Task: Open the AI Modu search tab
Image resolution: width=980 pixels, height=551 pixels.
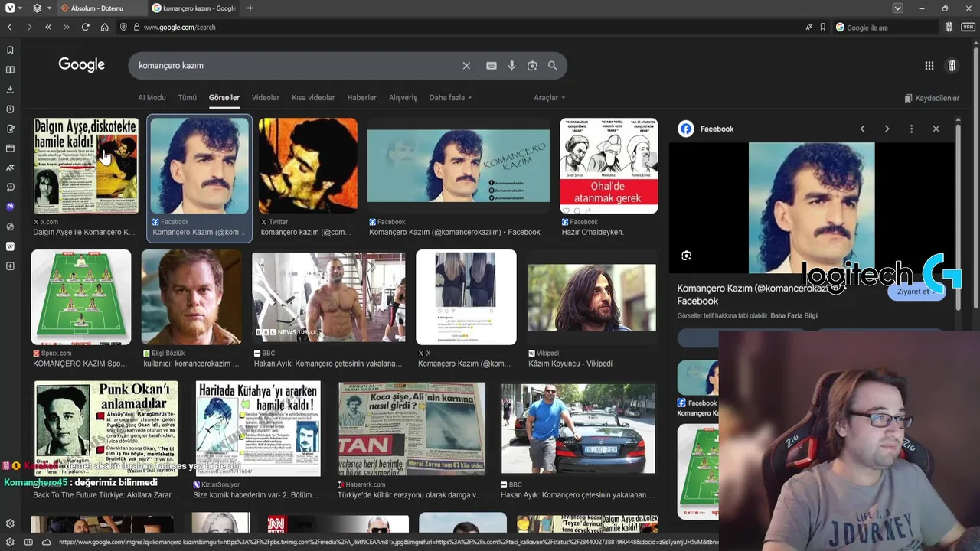Action: (x=152, y=98)
